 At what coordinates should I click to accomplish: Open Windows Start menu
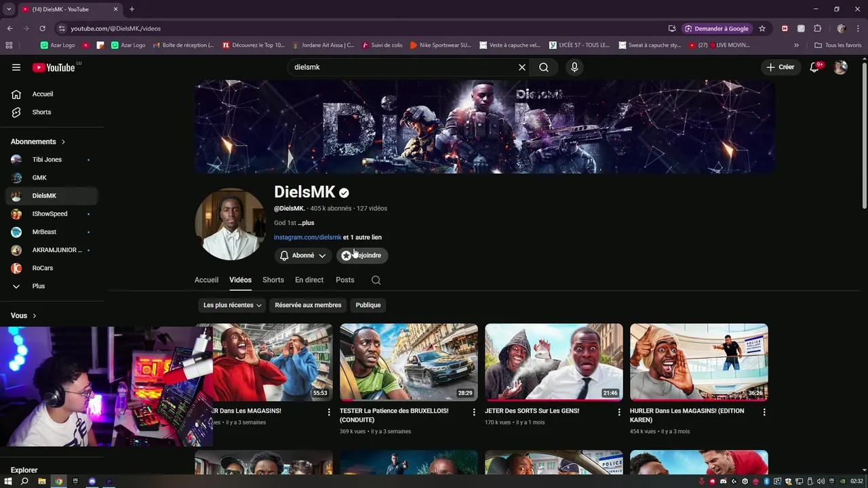point(8,481)
